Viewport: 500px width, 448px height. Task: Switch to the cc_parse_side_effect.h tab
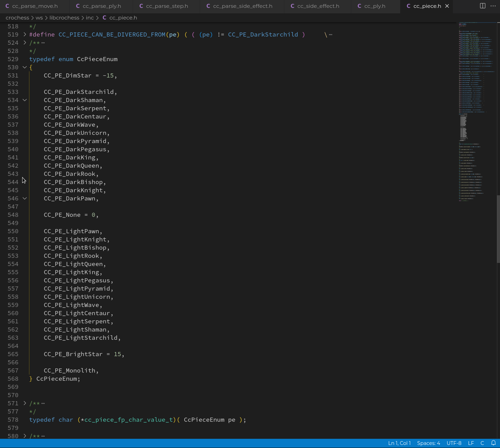coord(242,6)
